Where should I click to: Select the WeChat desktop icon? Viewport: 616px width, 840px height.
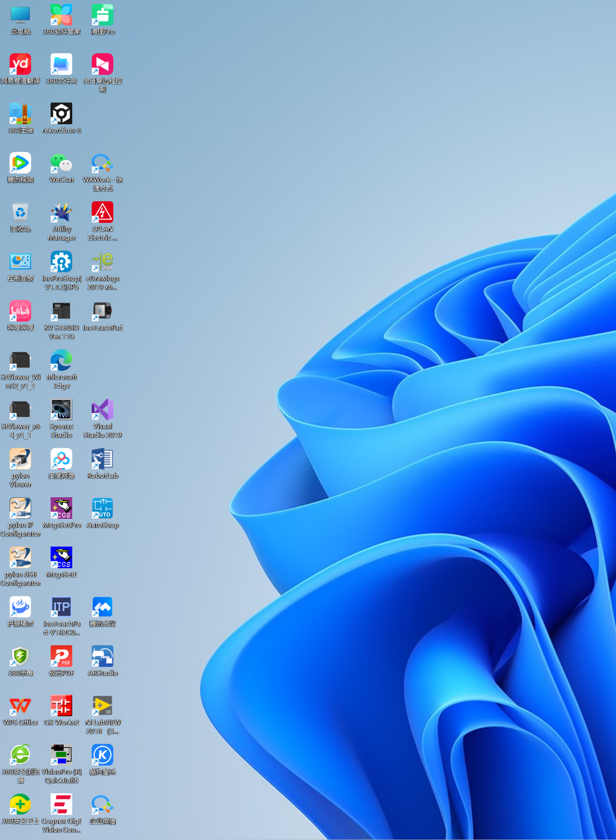61,164
